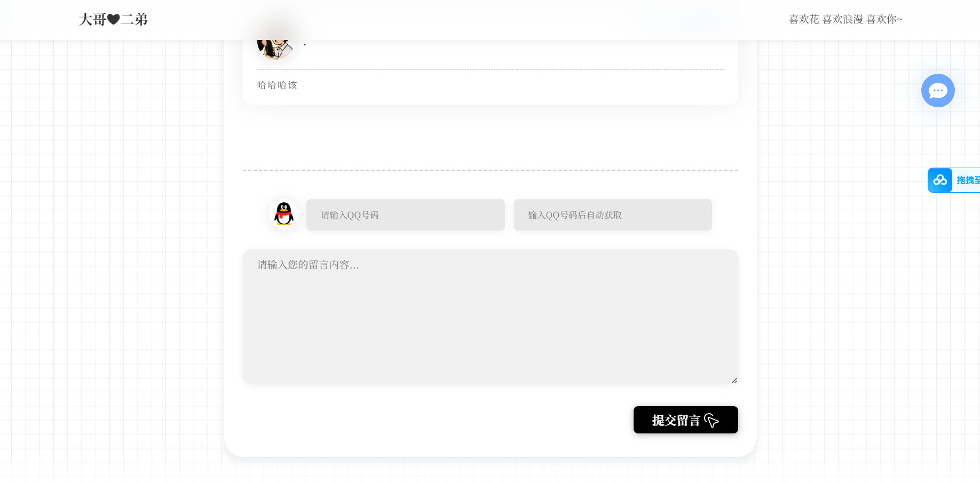Viewport: 980px width, 482px height.
Task: Click 二弟 in the site title
Action: tap(135, 20)
